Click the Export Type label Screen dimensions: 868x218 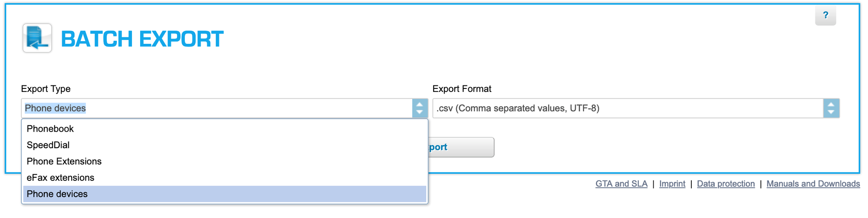click(46, 89)
